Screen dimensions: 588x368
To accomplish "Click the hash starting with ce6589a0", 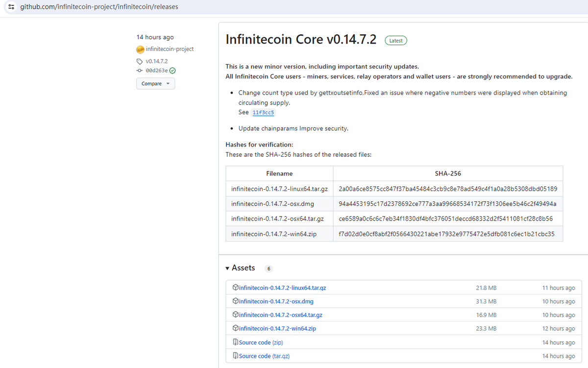I will (x=446, y=219).
